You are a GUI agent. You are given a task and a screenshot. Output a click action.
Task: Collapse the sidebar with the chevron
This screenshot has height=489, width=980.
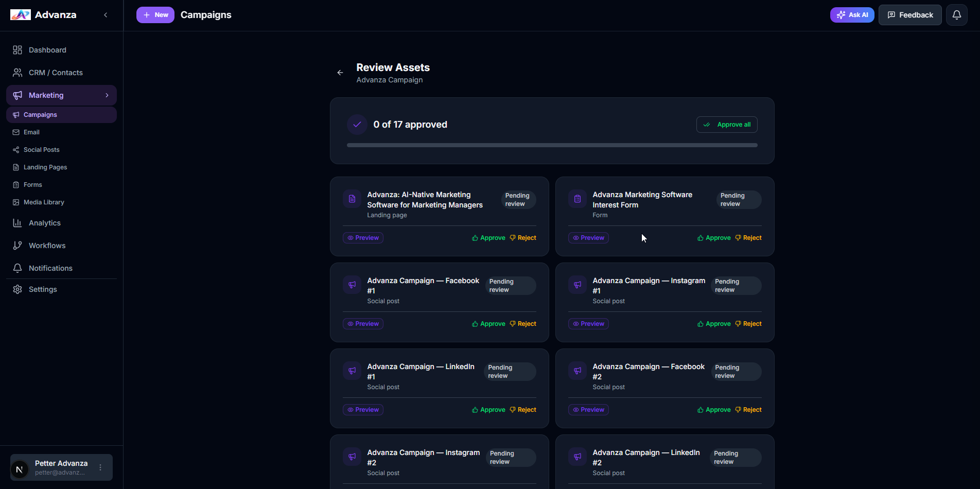click(106, 15)
